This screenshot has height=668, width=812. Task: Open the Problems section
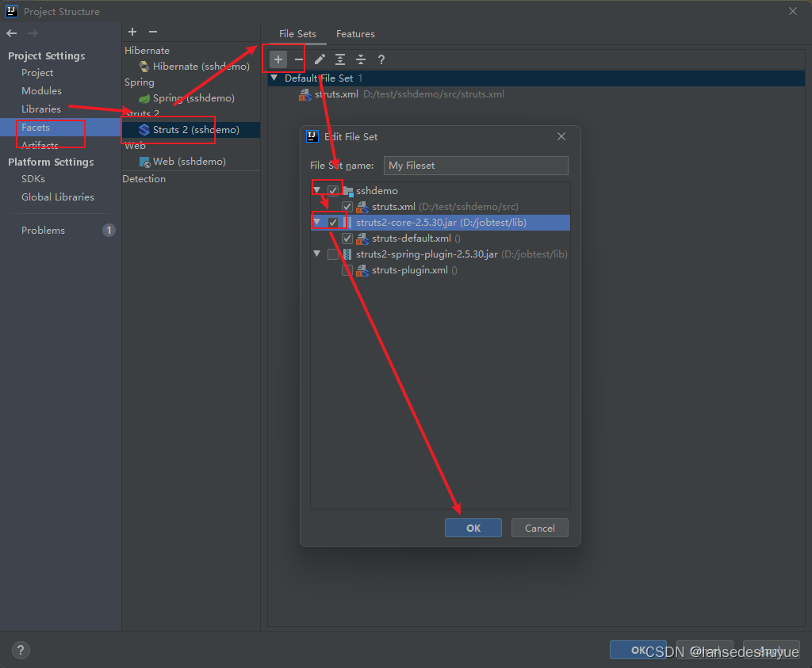tap(43, 231)
